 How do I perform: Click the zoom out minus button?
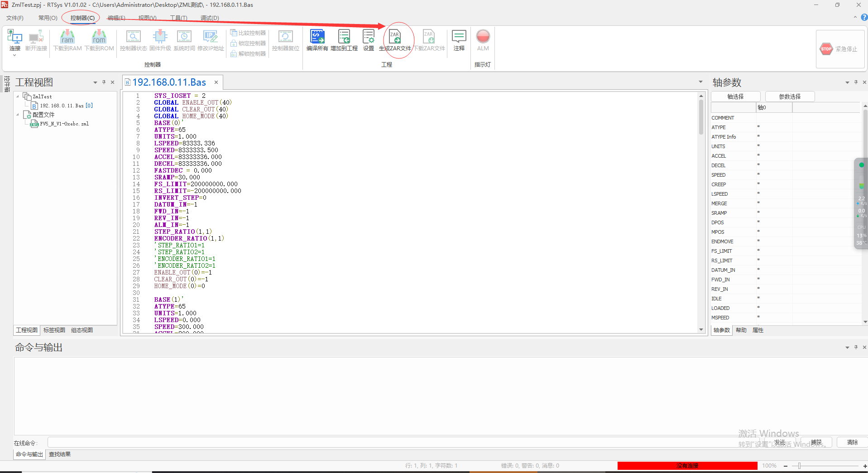pos(786,466)
